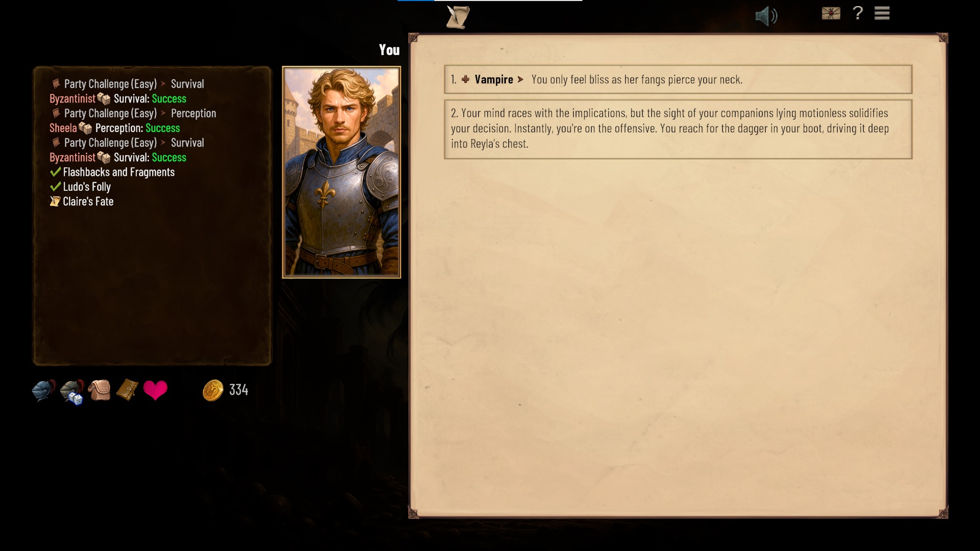Choose the Vampire dialogue option
The height and width of the screenshot is (551, 980).
coord(678,79)
